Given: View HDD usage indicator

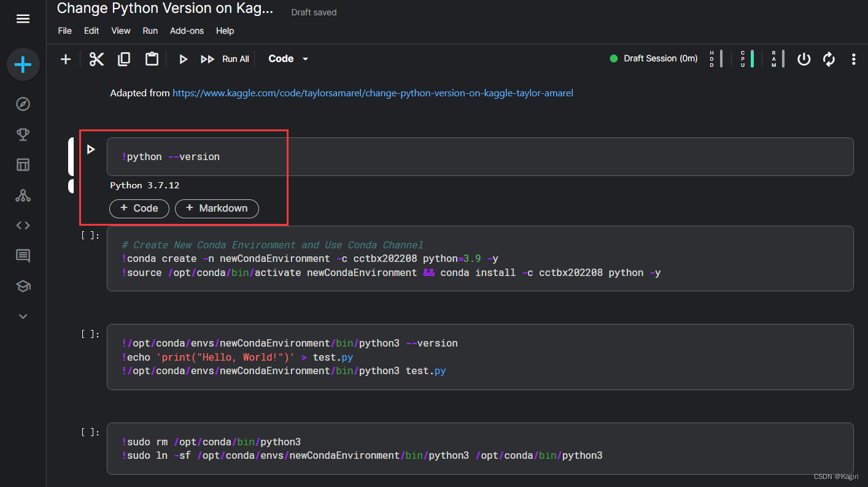Looking at the screenshot, I should click(x=716, y=59).
